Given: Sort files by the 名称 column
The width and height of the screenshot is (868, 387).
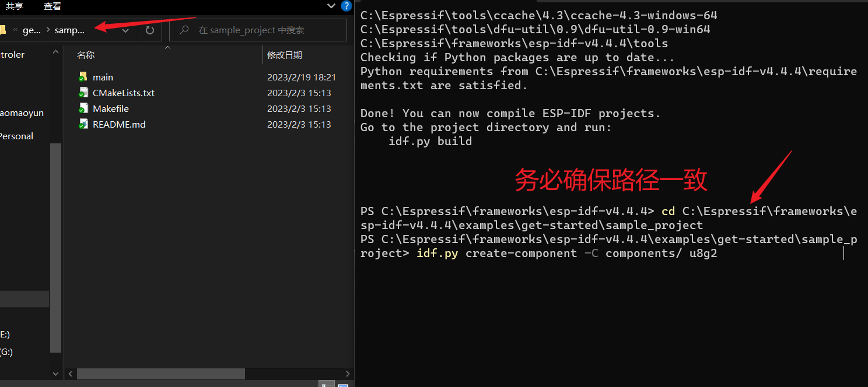Looking at the screenshot, I should tap(86, 55).
